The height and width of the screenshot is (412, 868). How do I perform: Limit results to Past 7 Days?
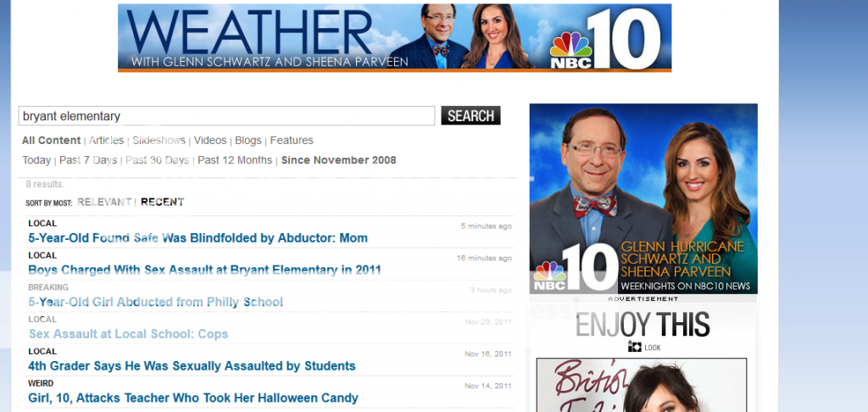point(88,160)
